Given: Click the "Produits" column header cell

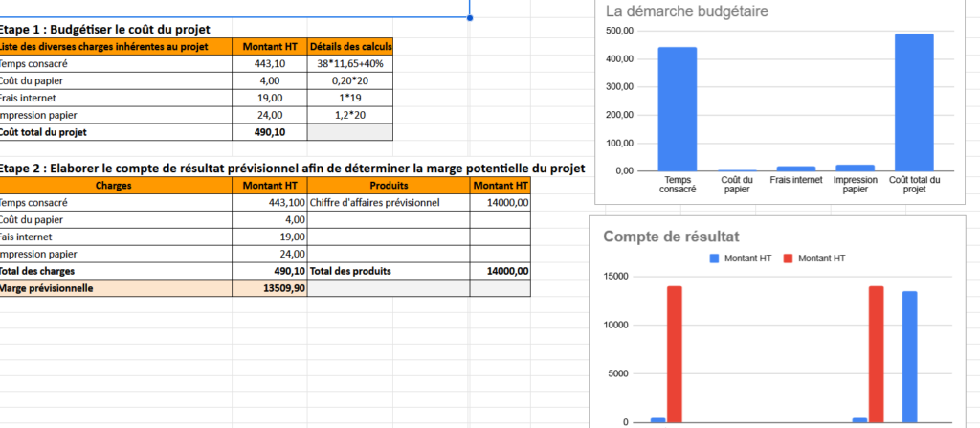Looking at the screenshot, I should coord(389,186).
